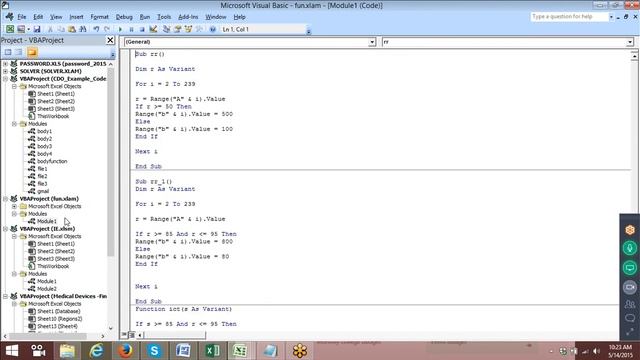The height and width of the screenshot is (360, 640).
Task: Click the code window horizontal scrollbar
Action: coord(174,335)
